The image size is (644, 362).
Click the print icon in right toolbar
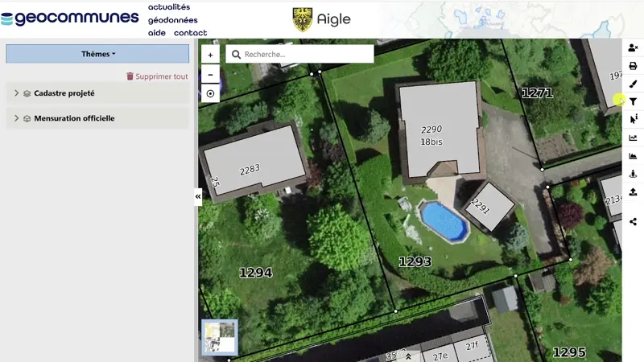click(633, 66)
